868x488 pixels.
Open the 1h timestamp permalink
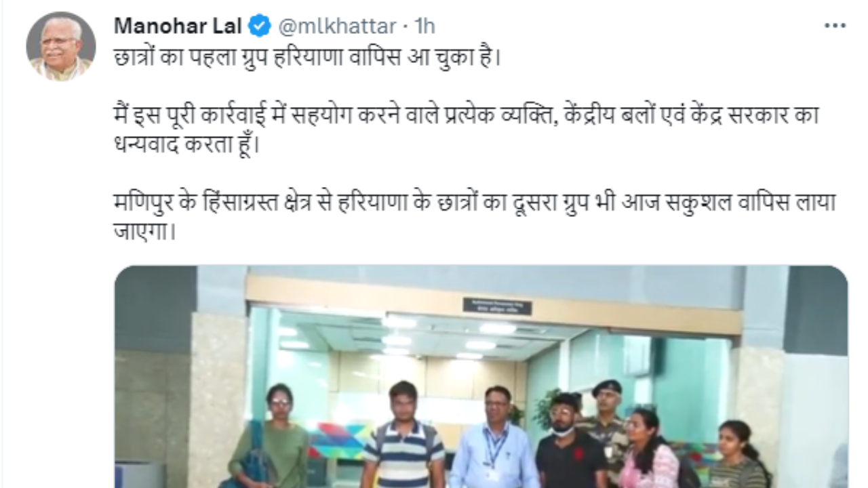tap(425, 26)
